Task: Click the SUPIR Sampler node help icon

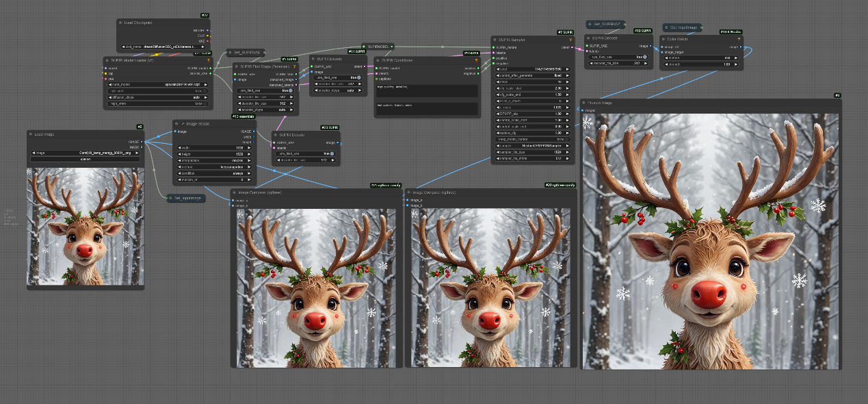Action: tap(572, 39)
